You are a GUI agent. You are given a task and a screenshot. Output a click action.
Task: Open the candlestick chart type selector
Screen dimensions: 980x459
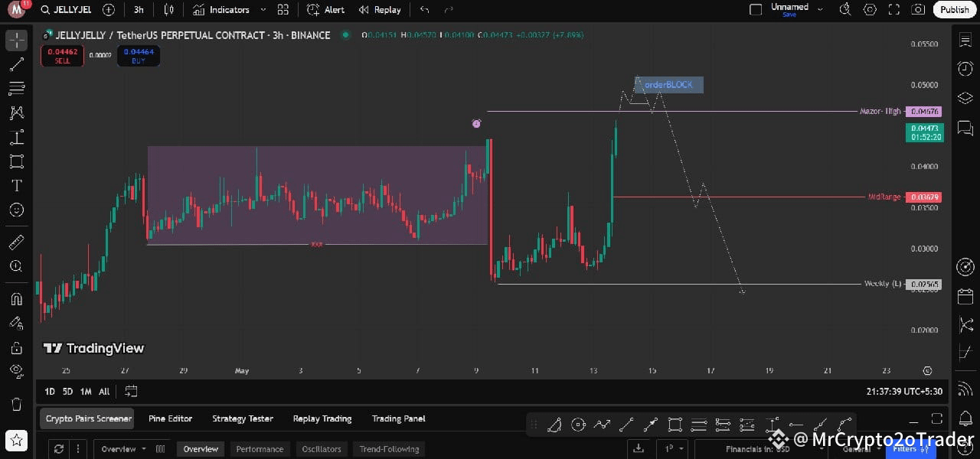coord(169,10)
